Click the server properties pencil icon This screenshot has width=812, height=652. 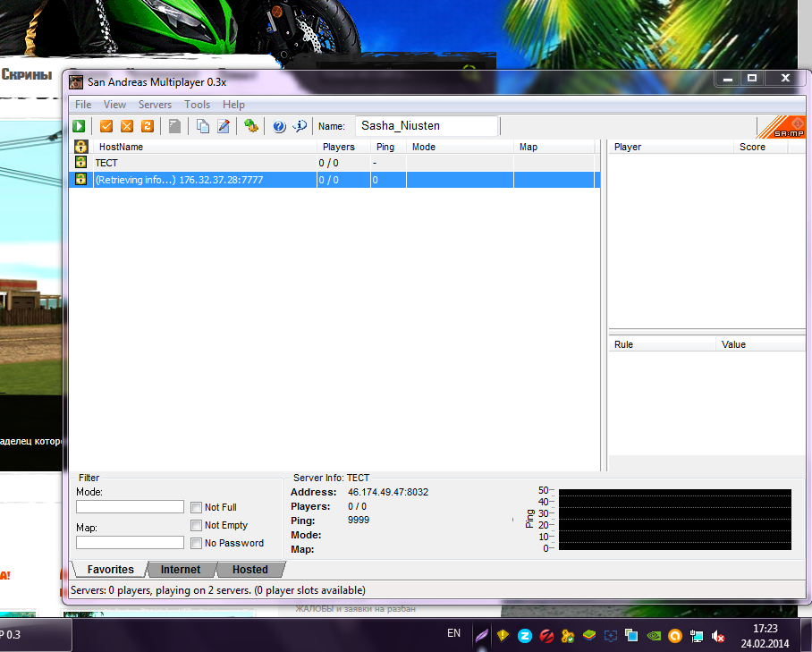(224, 126)
